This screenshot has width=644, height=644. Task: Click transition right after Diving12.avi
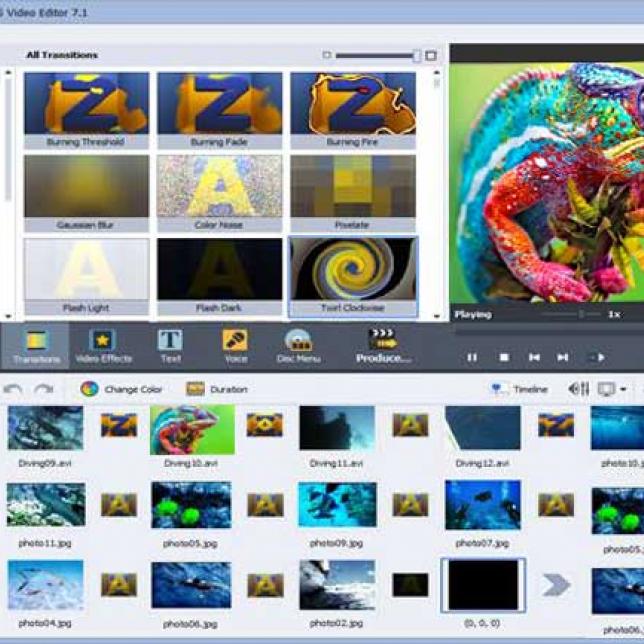(556, 425)
